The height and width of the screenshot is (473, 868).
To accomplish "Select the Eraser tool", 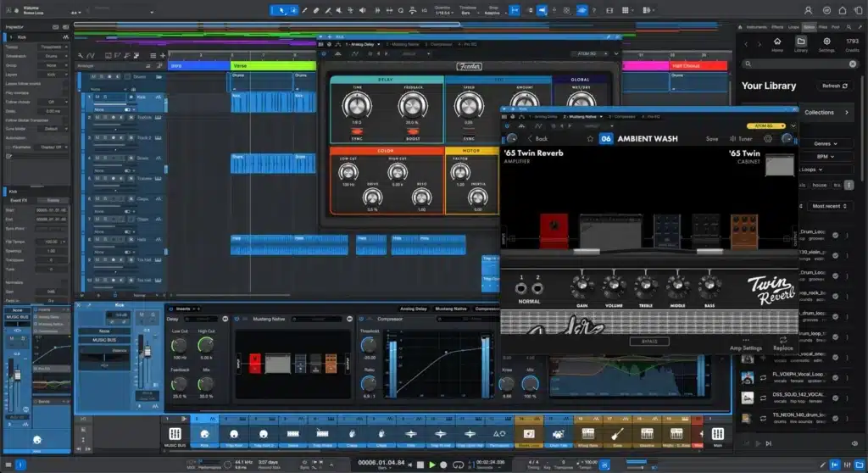I will pyautogui.click(x=316, y=10).
